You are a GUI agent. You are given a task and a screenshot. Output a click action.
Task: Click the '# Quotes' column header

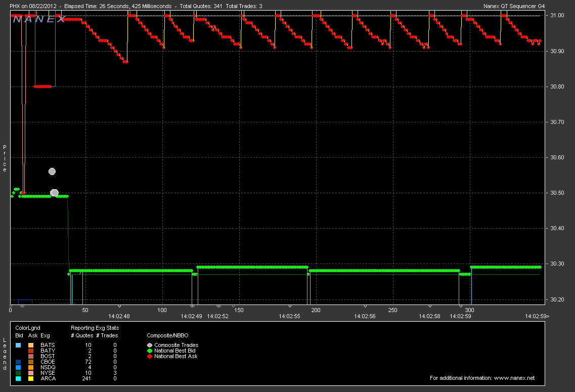[82, 335]
